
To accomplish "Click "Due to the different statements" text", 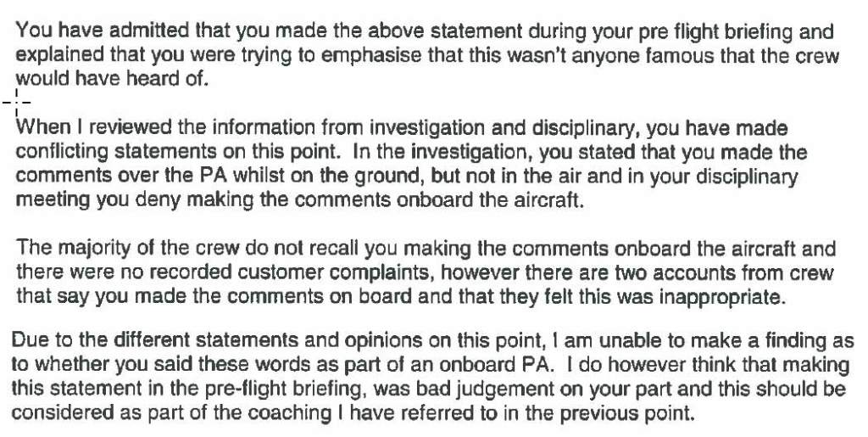I will point(127,343).
